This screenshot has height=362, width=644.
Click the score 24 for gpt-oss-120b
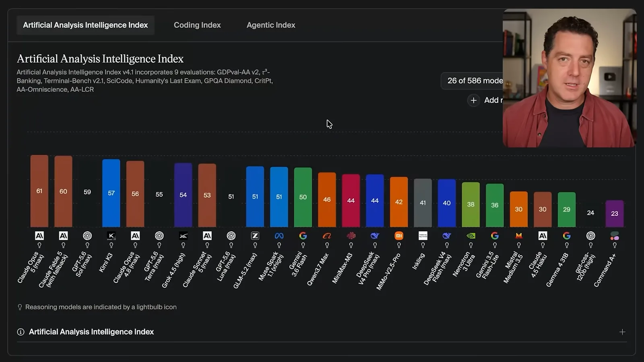pyautogui.click(x=590, y=213)
